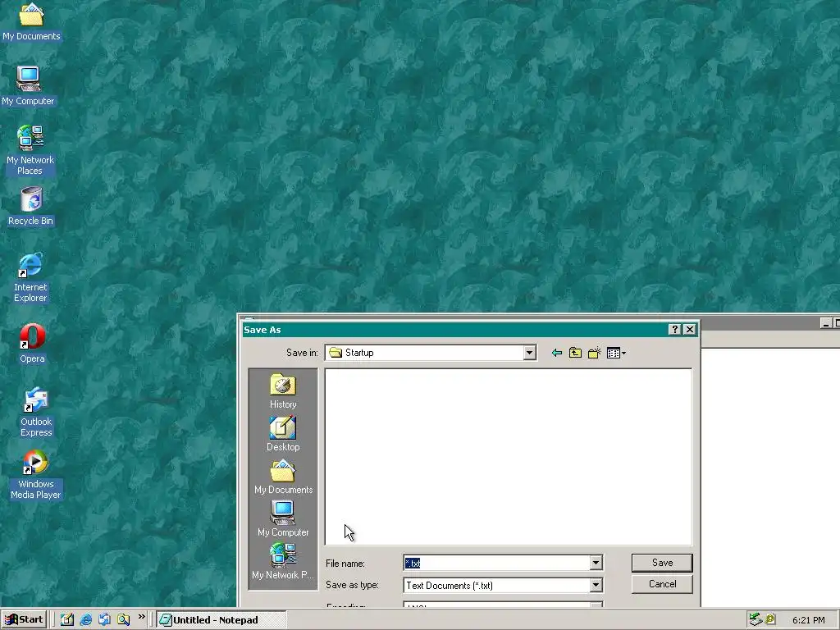Image resolution: width=840 pixels, height=630 pixels.
Task: Click the Save button
Action: tap(662, 563)
